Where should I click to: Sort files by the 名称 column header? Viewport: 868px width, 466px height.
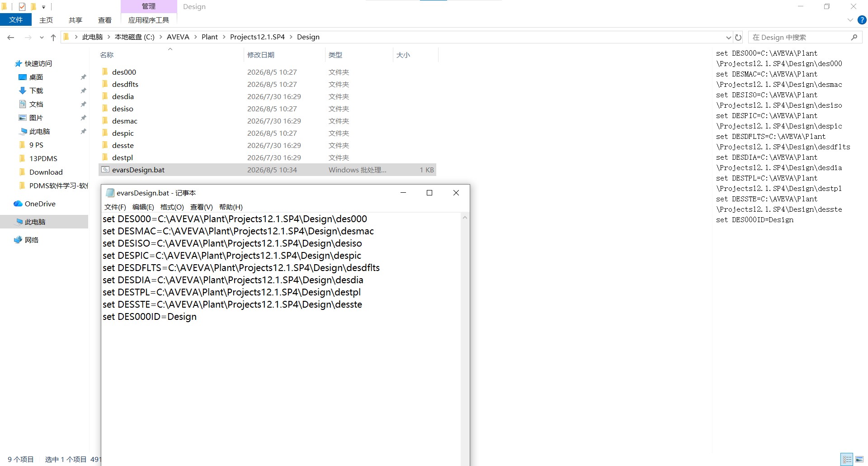pos(107,55)
